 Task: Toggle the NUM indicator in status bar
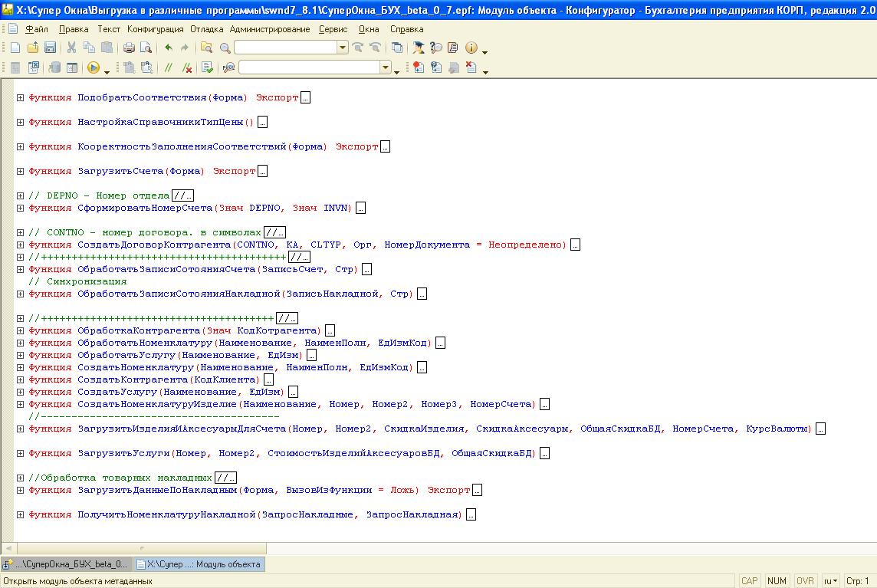[777, 581]
